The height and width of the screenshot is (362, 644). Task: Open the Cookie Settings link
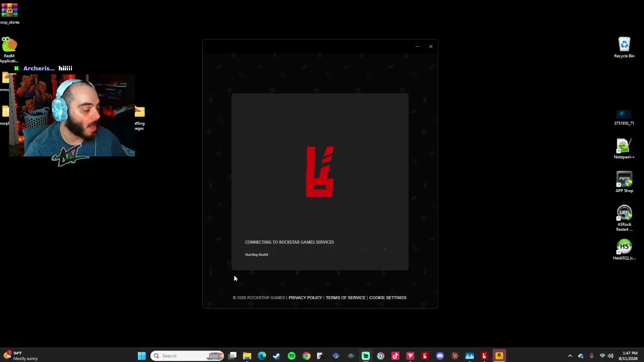point(388,298)
